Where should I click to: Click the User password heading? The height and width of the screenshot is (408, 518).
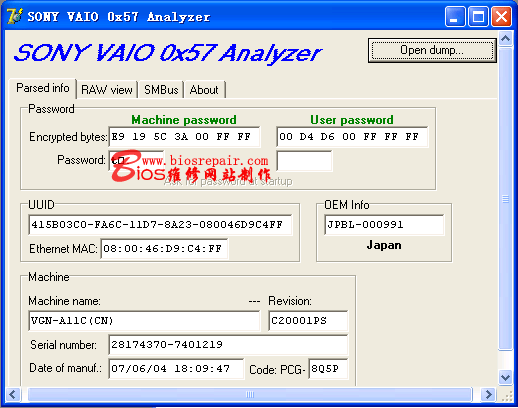click(x=352, y=120)
